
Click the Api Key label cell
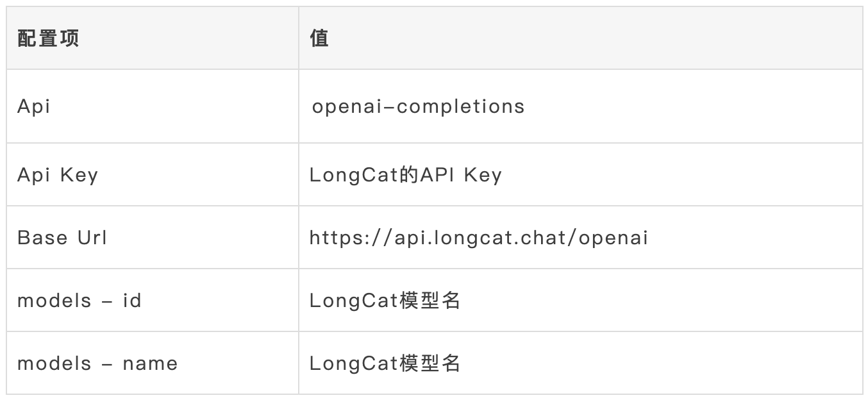pyautogui.click(x=58, y=174)
